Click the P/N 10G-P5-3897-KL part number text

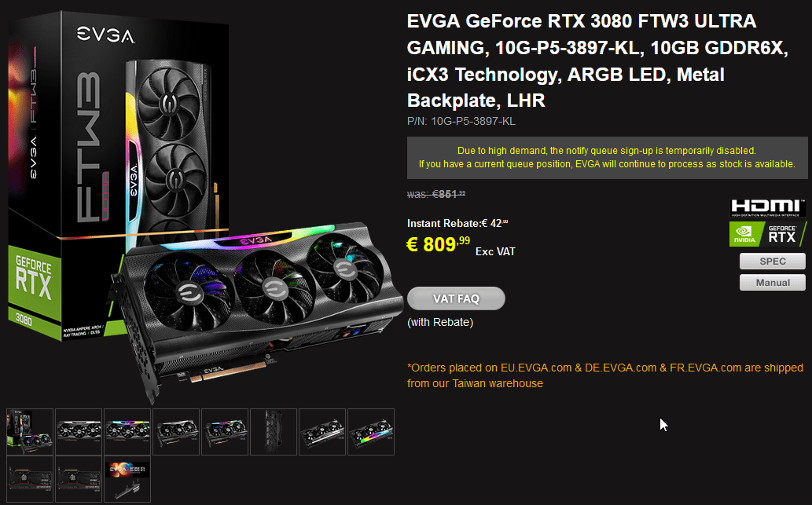pyautogui.click(x=461, y=121)
